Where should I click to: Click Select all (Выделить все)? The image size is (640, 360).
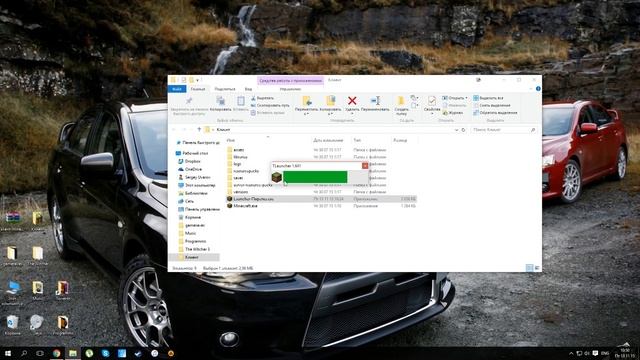pyautogui.click(x=488, y=98)
